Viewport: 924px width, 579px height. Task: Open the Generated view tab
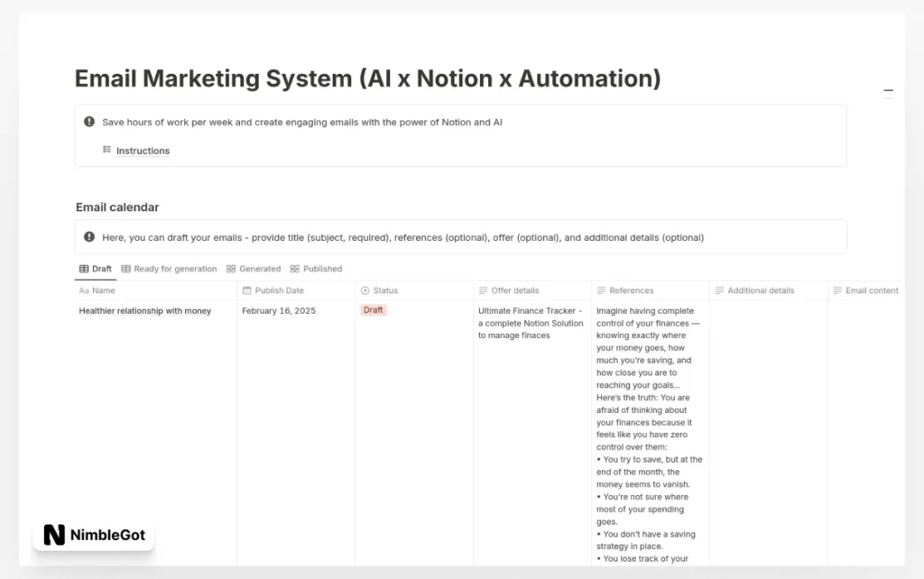254,269
